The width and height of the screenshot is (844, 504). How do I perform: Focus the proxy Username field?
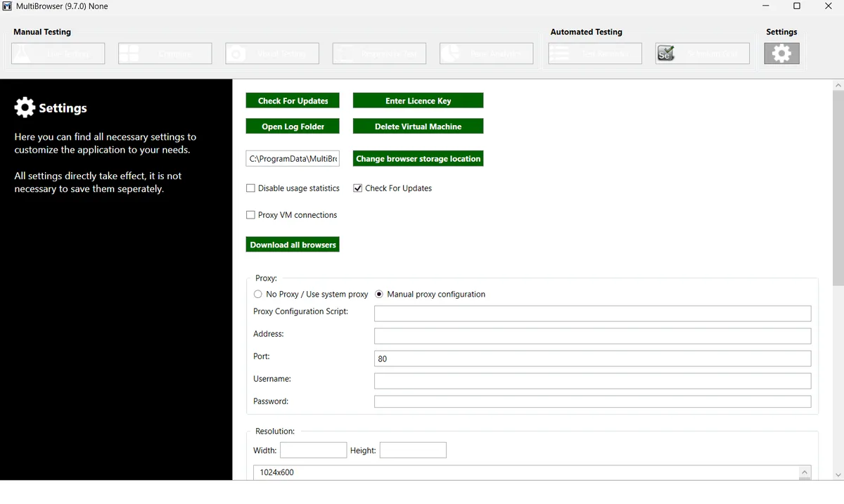(592, 381)
